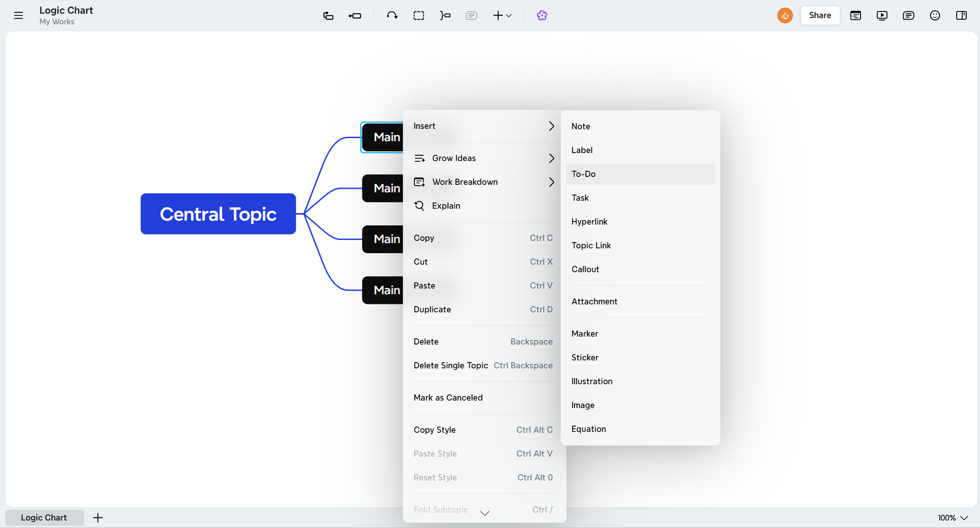Choose Delete Single Topic option

click(x=484, y=366)
